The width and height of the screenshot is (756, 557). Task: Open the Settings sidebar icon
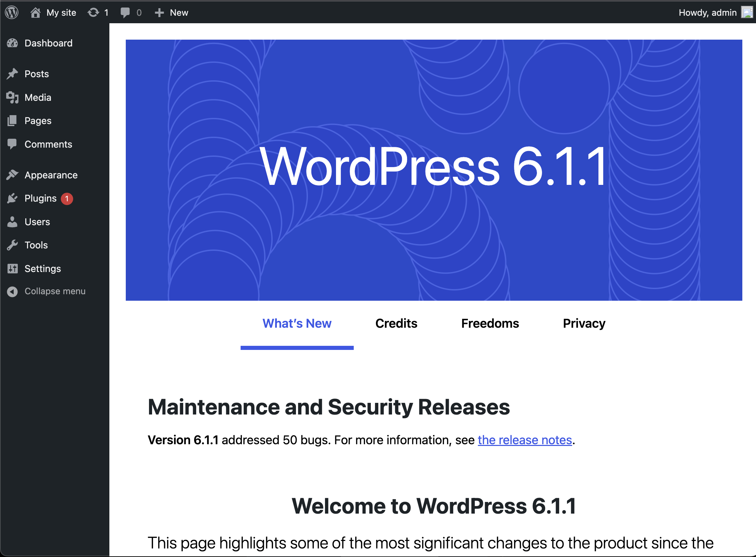tap(13, 269)
